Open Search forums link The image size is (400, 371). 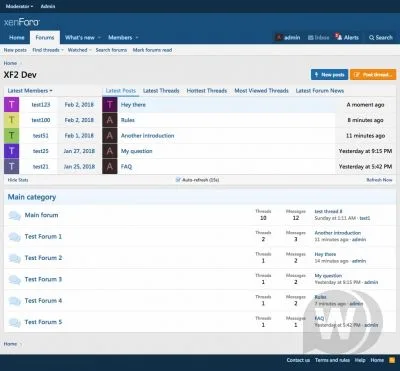111,50
